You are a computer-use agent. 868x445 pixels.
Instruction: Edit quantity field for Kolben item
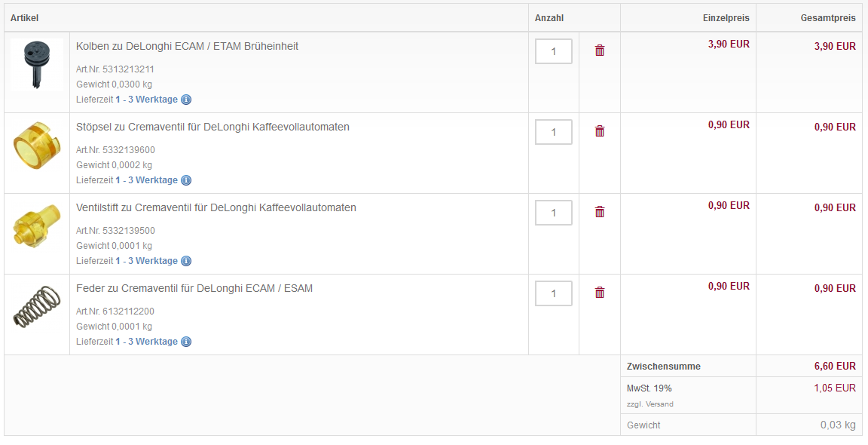tap(553, 51)
